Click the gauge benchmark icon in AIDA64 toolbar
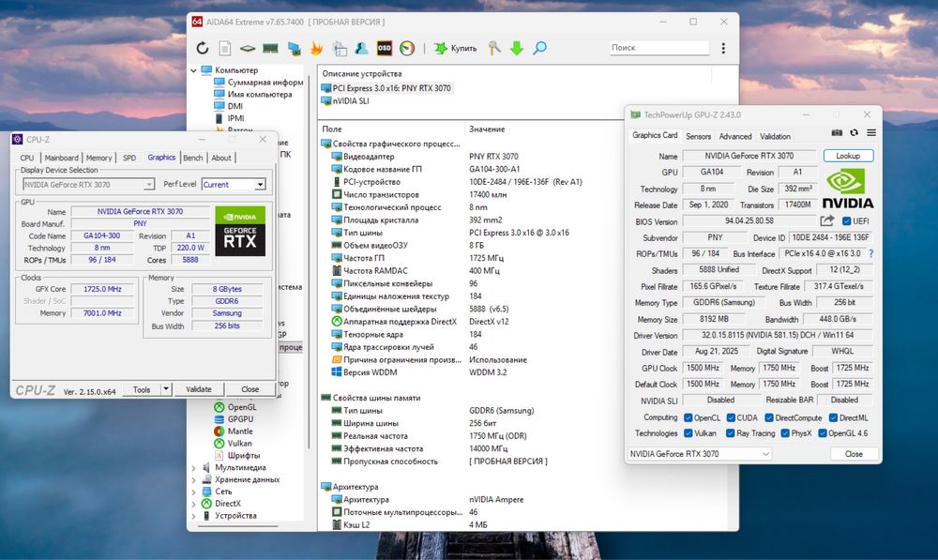The height and width of the screenshot is (560, 938). [407, 48]
